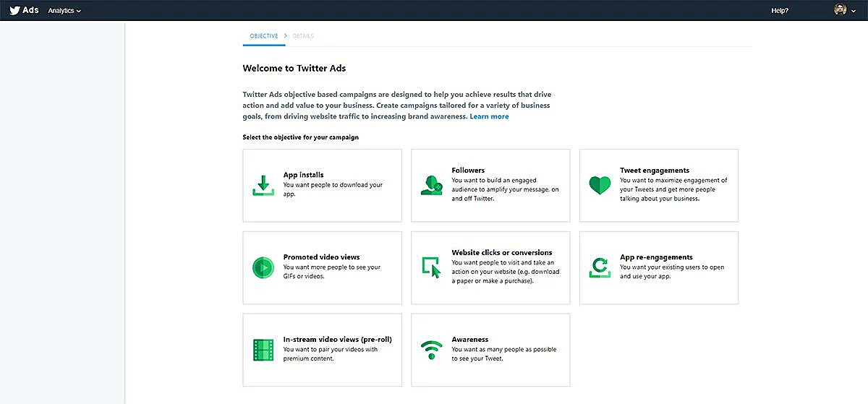Choose the Promoted video views title
The height and width of the screenshot is (404, 868).
321,257
